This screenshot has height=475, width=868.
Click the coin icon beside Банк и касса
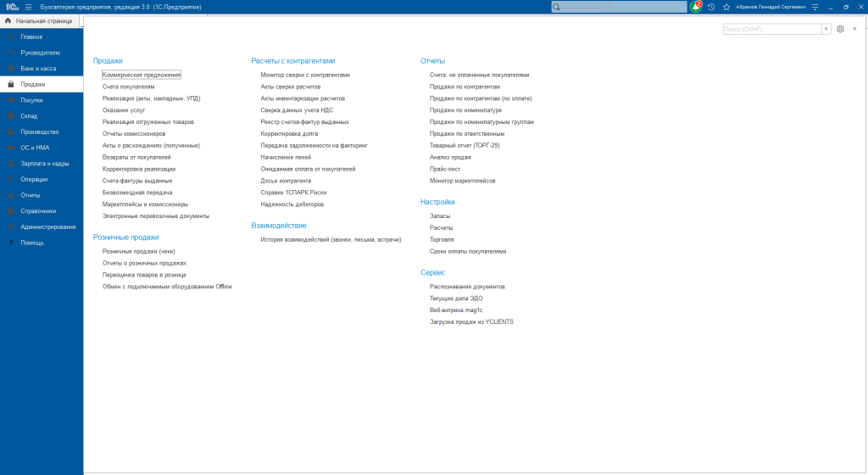coord(10,68)
